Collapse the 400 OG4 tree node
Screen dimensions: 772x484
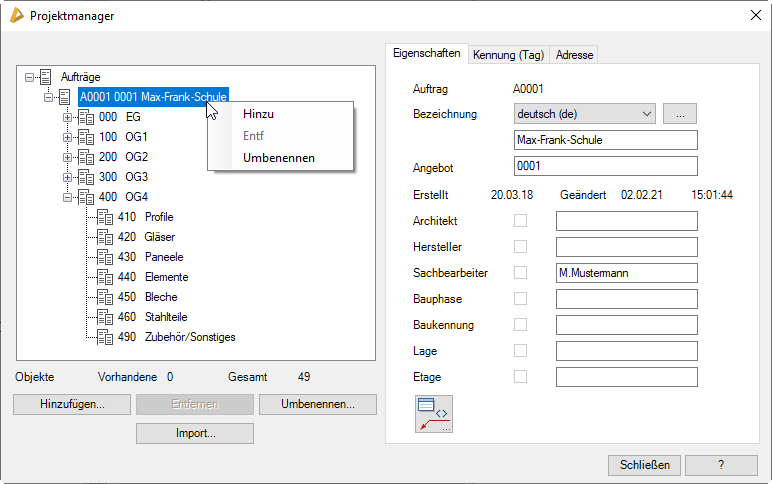click(68, 197)
